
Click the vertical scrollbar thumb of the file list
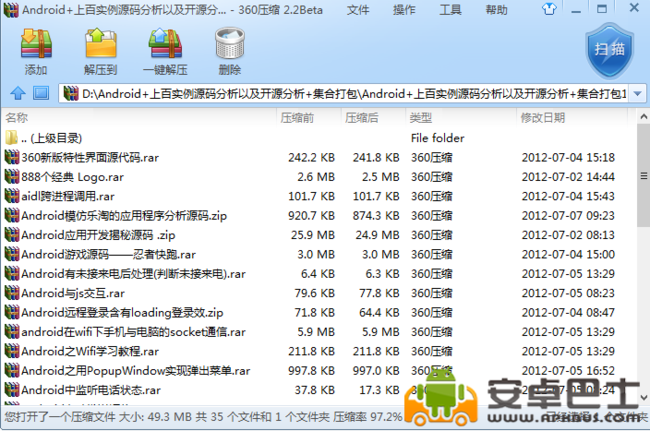(643, 175)
